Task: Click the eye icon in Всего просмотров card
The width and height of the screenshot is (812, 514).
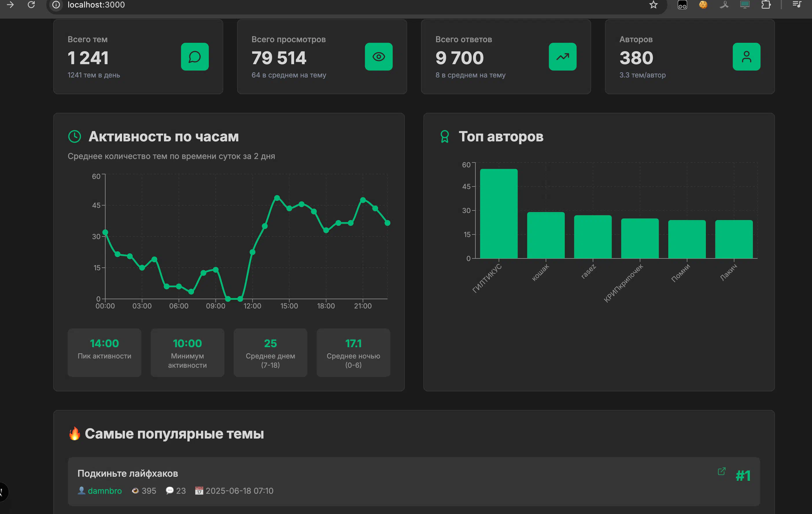Action: pyautogui.click(x=379, y=57)
